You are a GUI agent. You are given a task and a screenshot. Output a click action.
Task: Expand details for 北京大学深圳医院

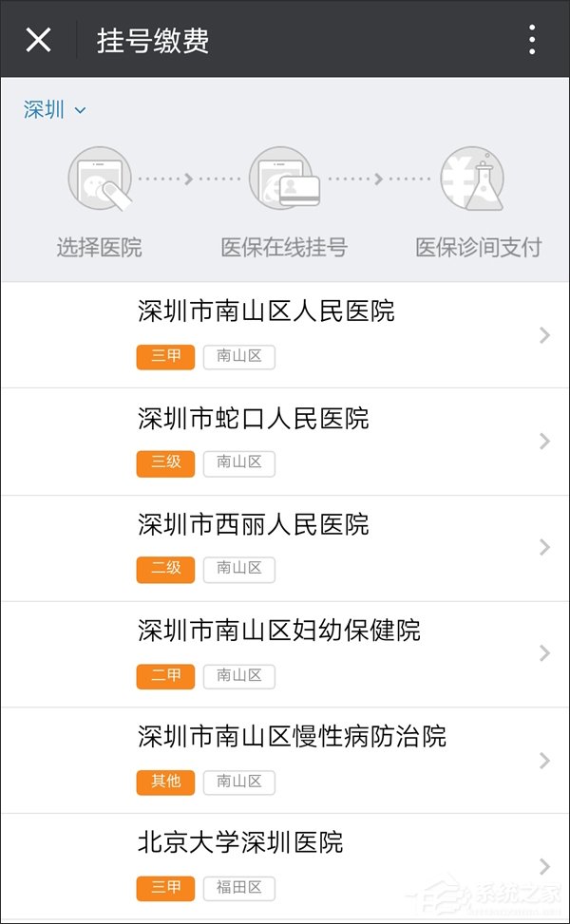(543, 866)
